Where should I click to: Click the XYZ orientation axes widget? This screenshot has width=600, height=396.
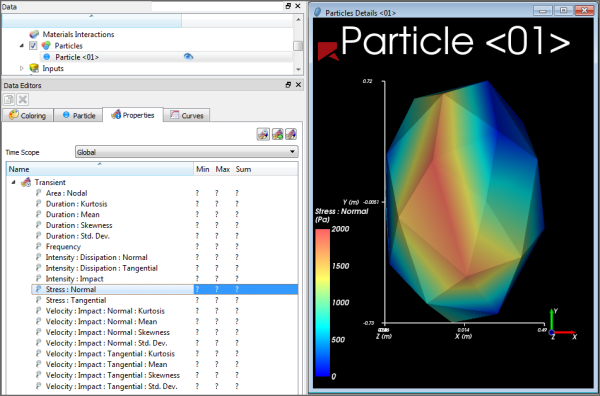(562, 325)
